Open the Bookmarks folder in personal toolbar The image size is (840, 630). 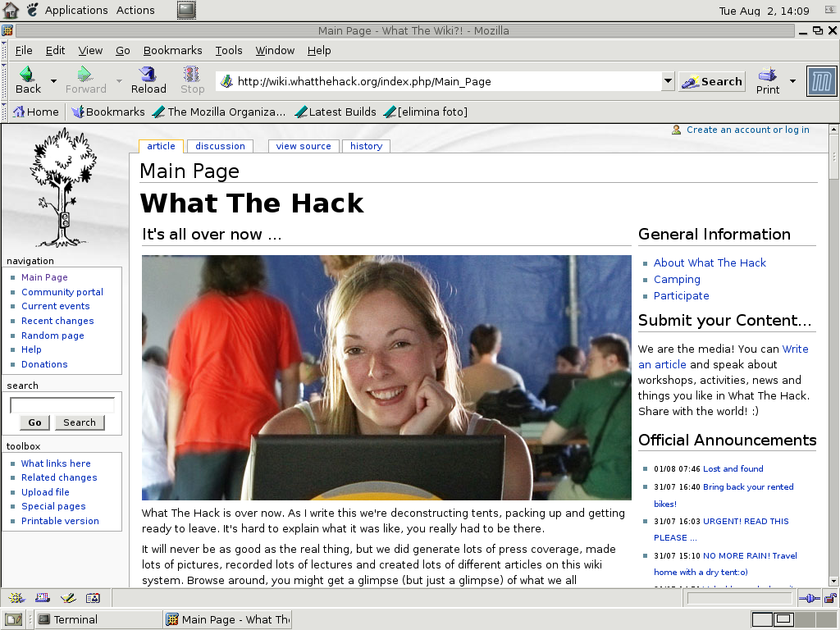click(108, 112)
